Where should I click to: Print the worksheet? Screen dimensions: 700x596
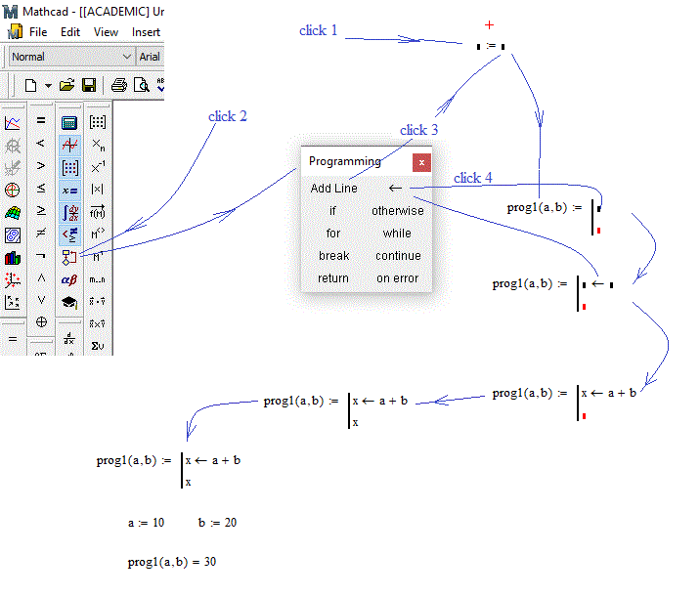pos(118,85)
